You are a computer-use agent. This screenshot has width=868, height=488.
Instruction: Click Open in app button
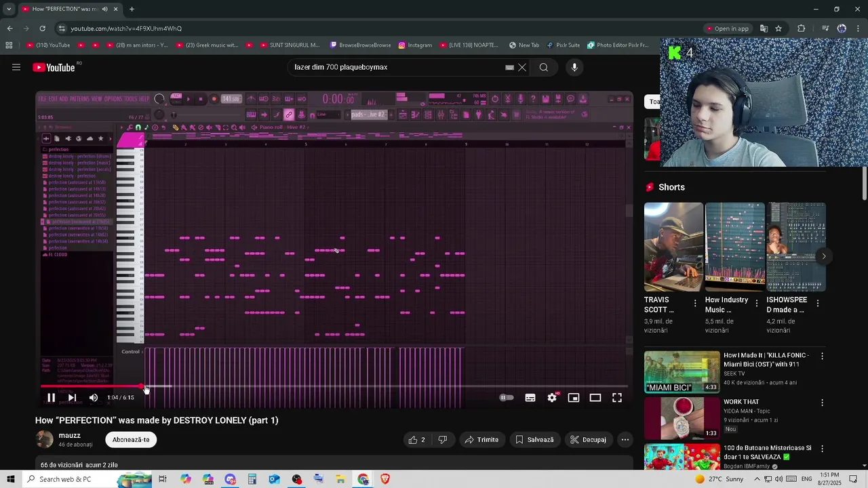[x=728, y=28]
